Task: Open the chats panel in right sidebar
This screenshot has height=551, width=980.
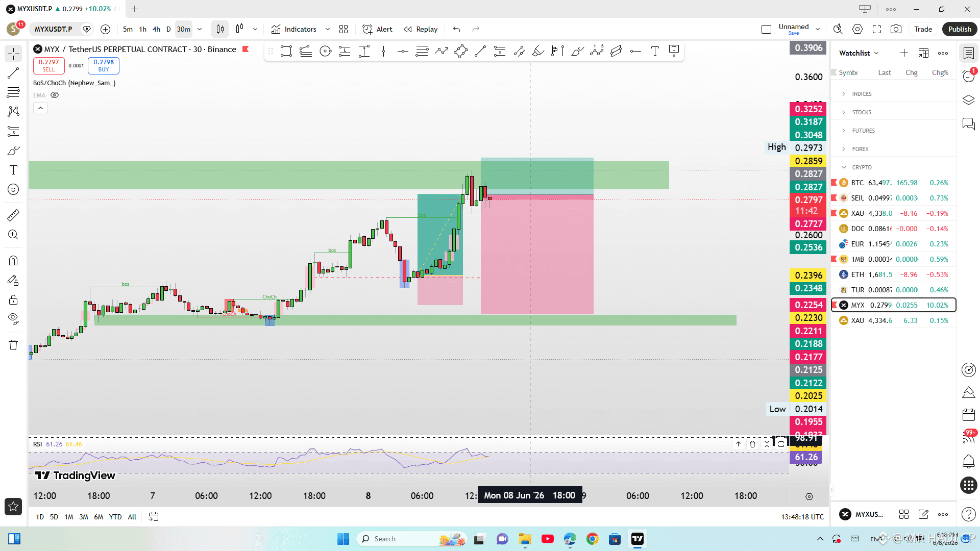Action: (x=969, y=124)
